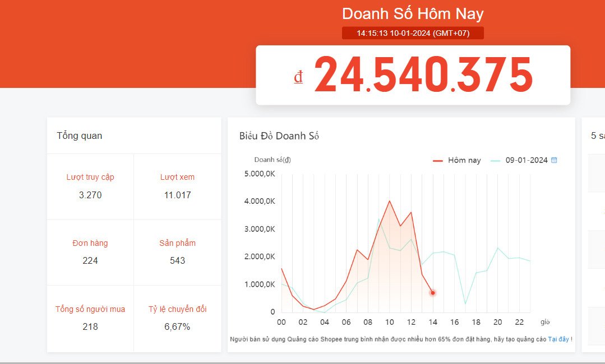Click the red Hôm nay legend line marker
Screen dimensions: 605x364
438,161
